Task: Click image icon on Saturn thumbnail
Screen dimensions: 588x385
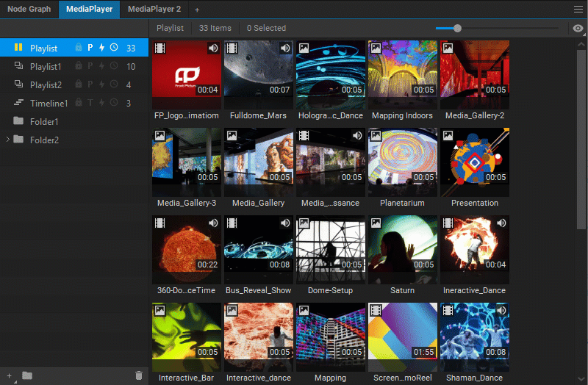Action: [x=376, y=223]
